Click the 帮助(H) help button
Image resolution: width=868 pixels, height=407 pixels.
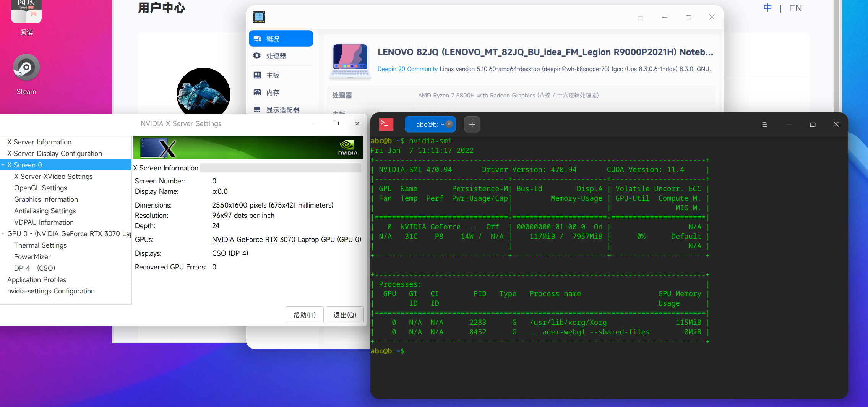(305, 315)
